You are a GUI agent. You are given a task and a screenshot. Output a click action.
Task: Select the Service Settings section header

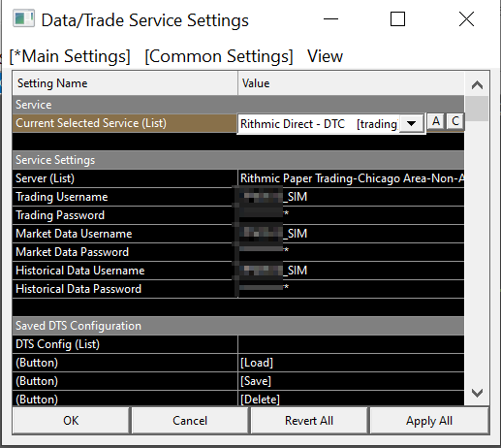pos(238,160)
